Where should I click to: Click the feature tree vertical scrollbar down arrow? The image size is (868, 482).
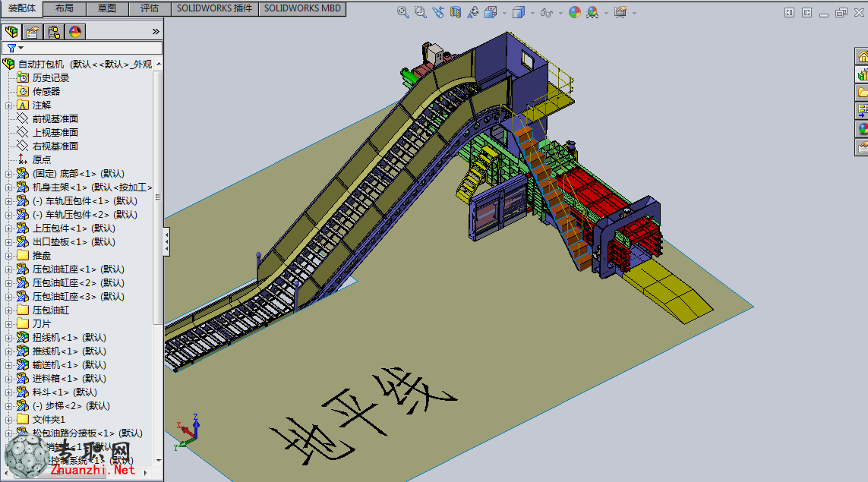tap(159, 461)
